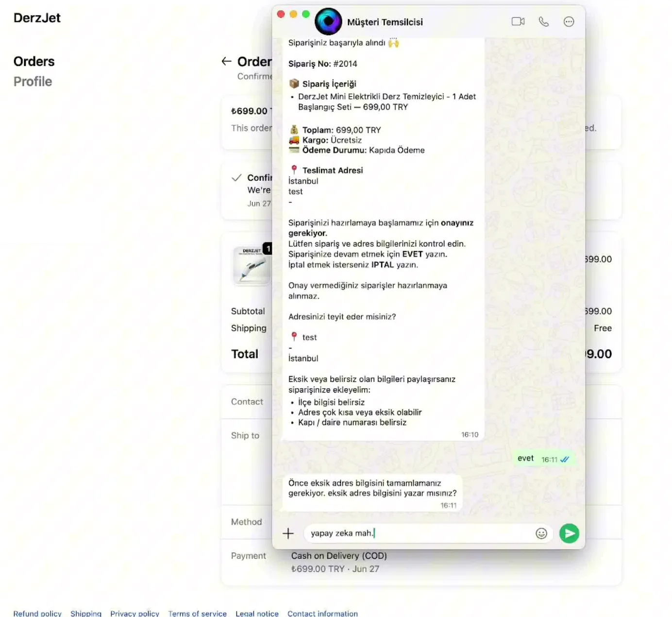Click the 'İlçe bilgisi belirsiz' bullet
Viewport: 672px width, 617px height.
click(x=331, y=402)
